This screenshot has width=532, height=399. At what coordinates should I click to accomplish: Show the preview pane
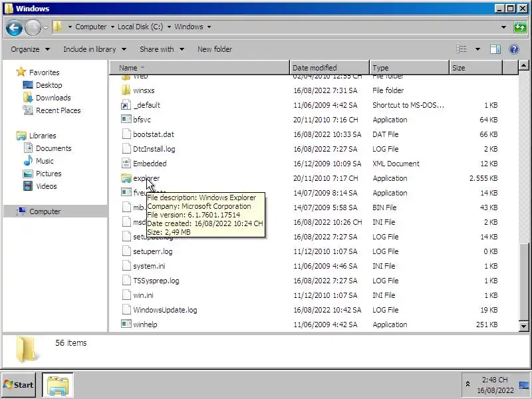click(495, 49)
